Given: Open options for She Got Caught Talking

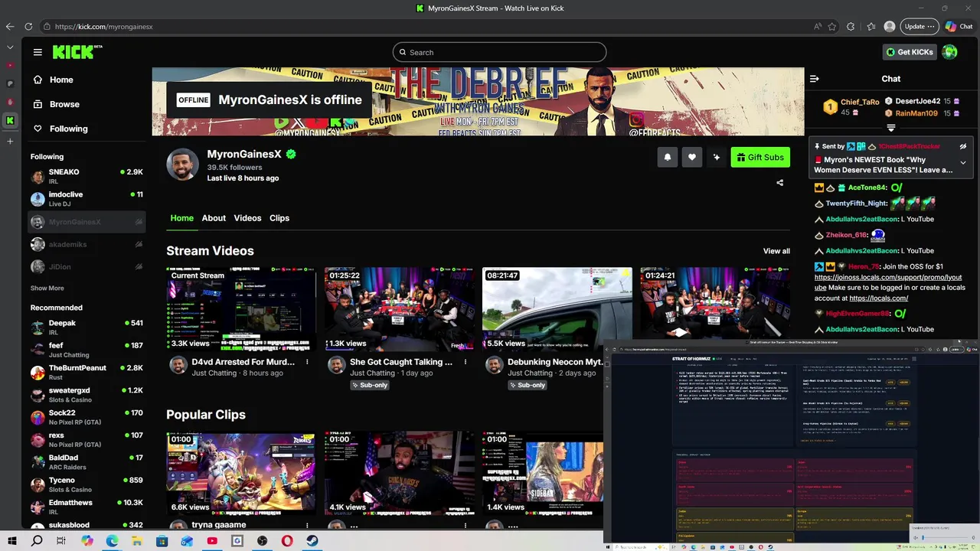Looking at the screenshot, I should coord(465,362).
